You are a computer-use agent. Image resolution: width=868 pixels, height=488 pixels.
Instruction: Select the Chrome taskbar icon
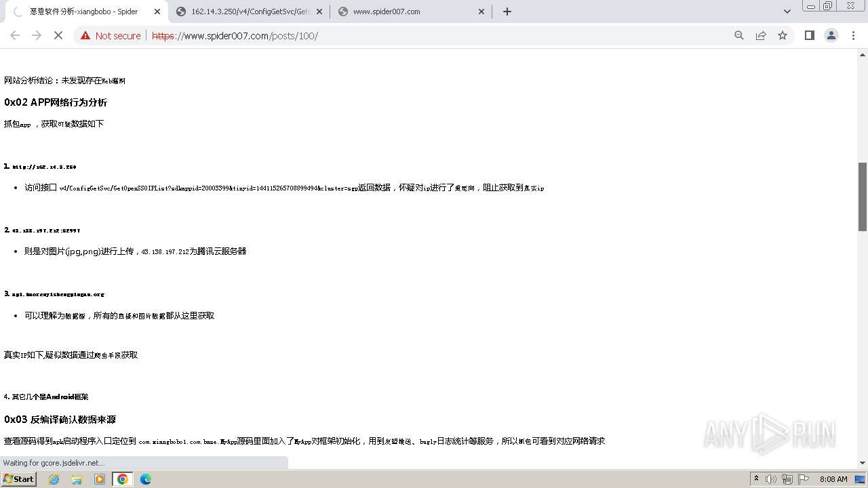[123, 479]
